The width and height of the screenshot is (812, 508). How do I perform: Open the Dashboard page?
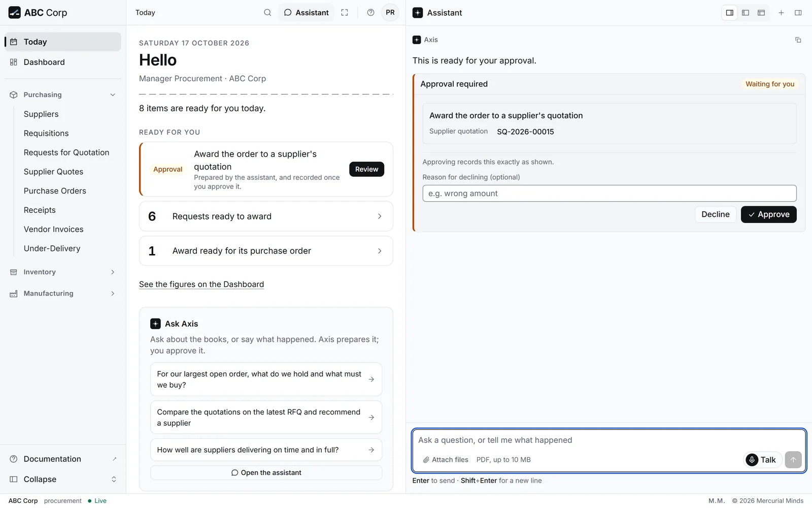pyautogui.click(x=63, y=62)
